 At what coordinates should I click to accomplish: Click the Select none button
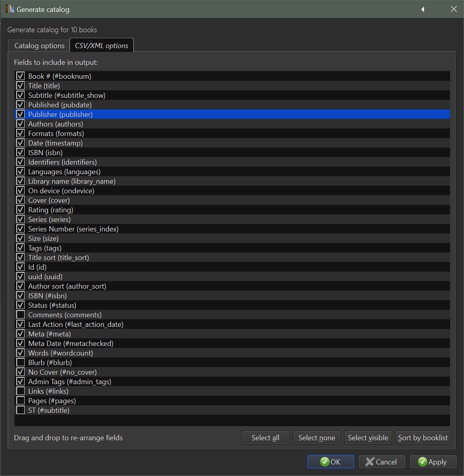click(x=316, y=437)
